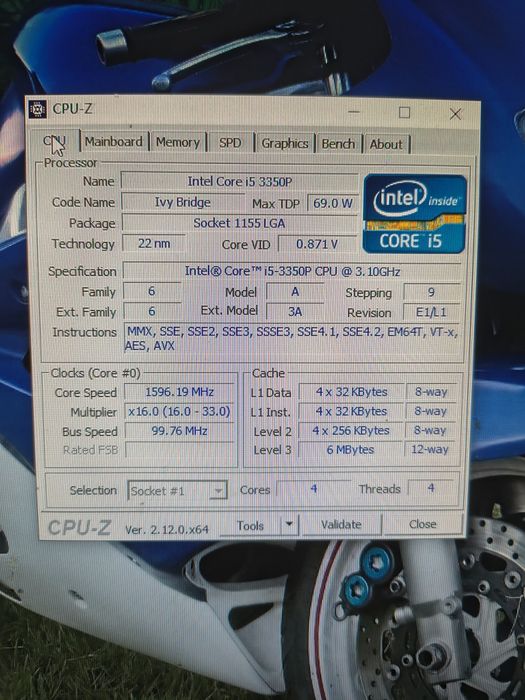
Task: Click the Instructions list starting with 'MMX, SSE'
Action: [292, 338]
